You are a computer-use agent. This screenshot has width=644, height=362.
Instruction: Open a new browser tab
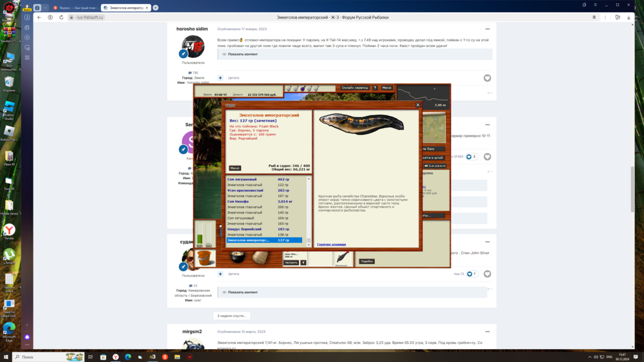[155, 8]
